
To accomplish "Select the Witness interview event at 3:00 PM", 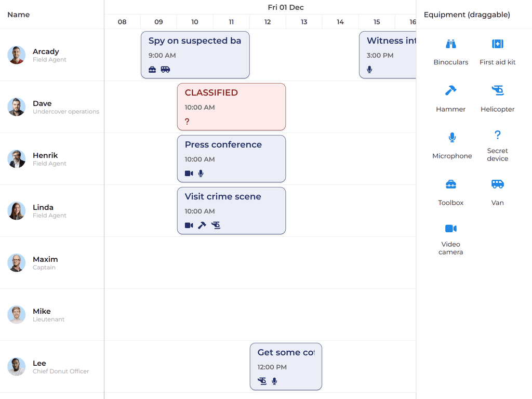I will click(388, 55).
